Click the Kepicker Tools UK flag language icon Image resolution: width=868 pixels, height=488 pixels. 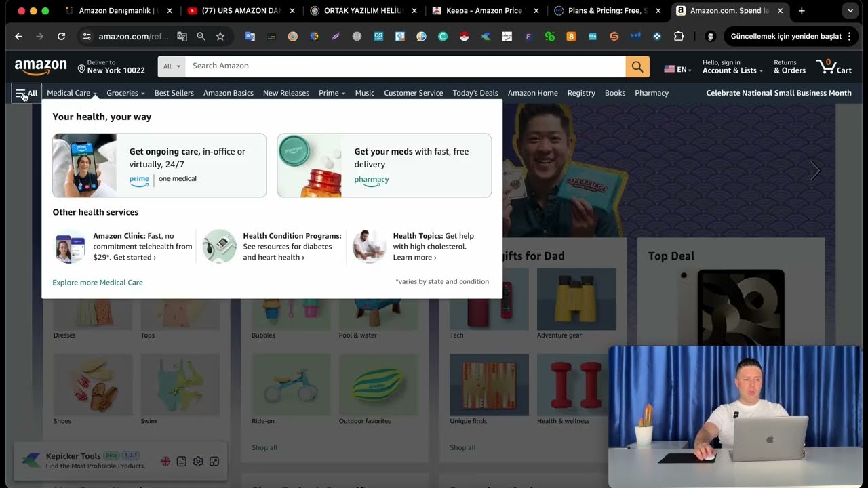165,461
